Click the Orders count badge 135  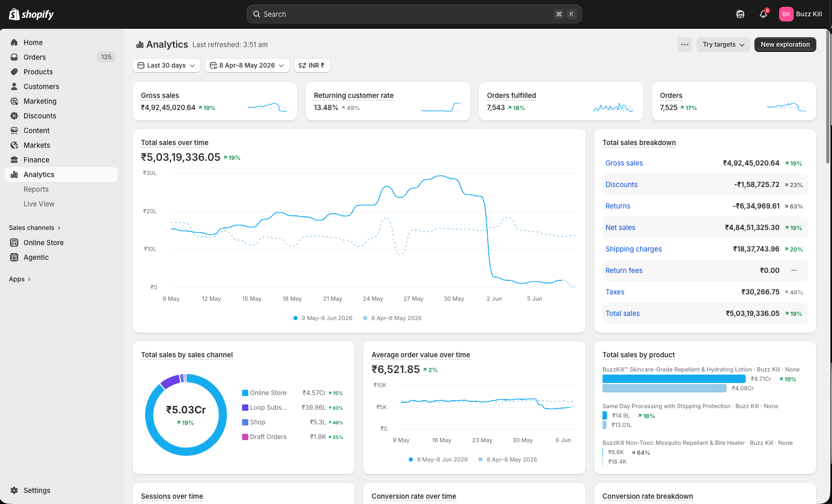[x=106, y=57]
